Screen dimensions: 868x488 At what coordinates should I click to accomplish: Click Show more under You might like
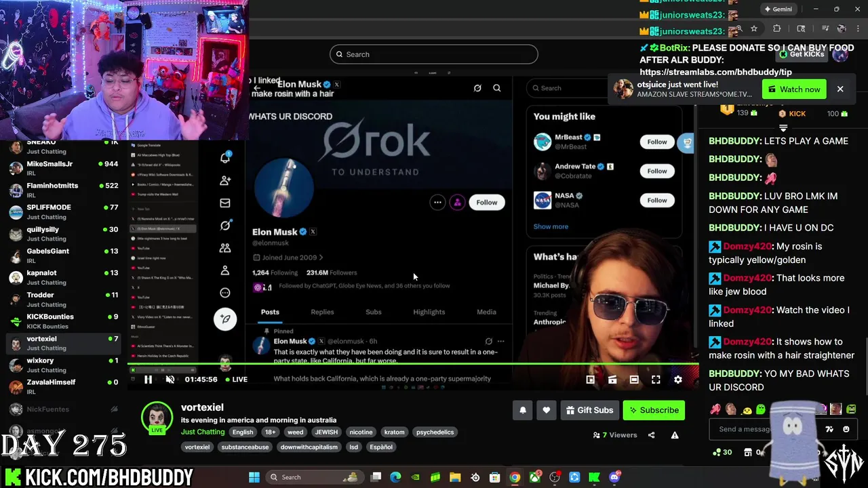coord(551,226)
